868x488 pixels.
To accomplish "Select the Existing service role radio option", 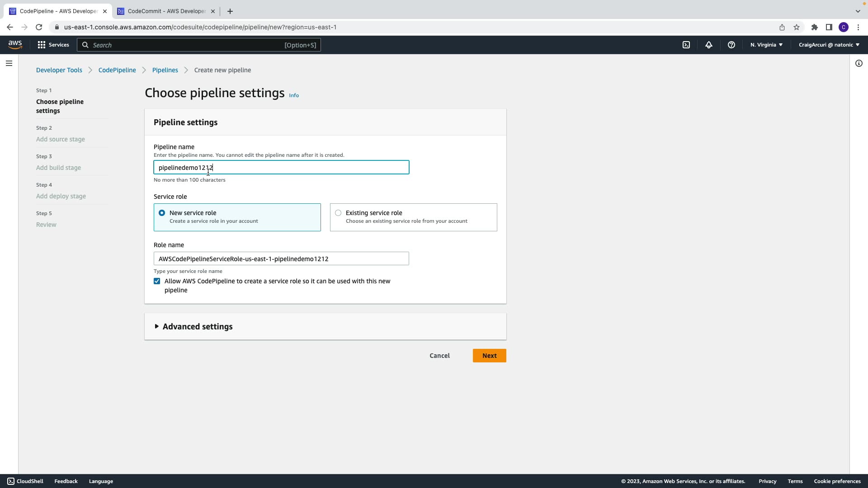I will pos(338,213).
